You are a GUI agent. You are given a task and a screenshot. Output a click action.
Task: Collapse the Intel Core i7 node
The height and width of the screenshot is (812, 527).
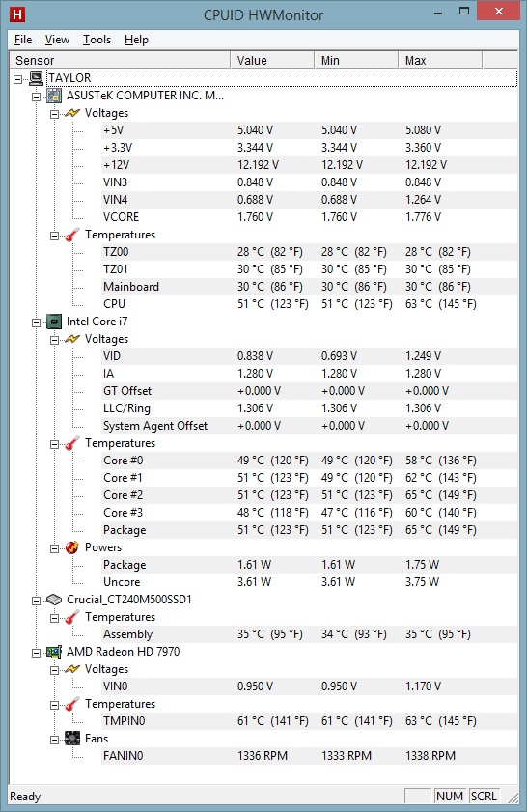pyautogui.click(x=37, y=322)
